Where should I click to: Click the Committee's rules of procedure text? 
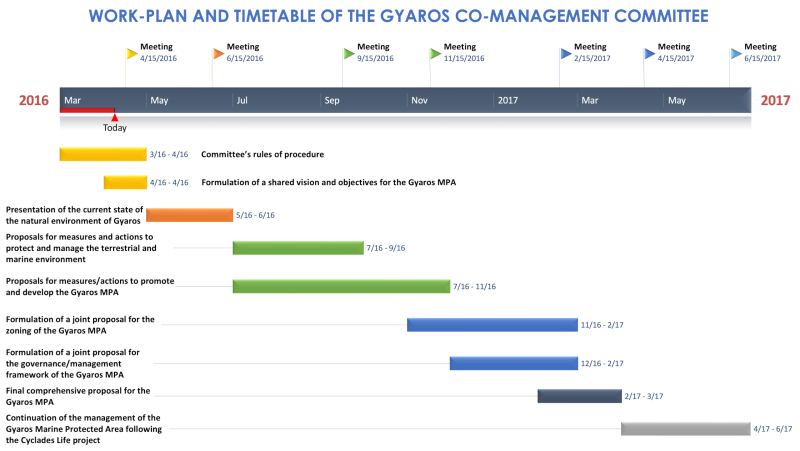coord(262,154)
